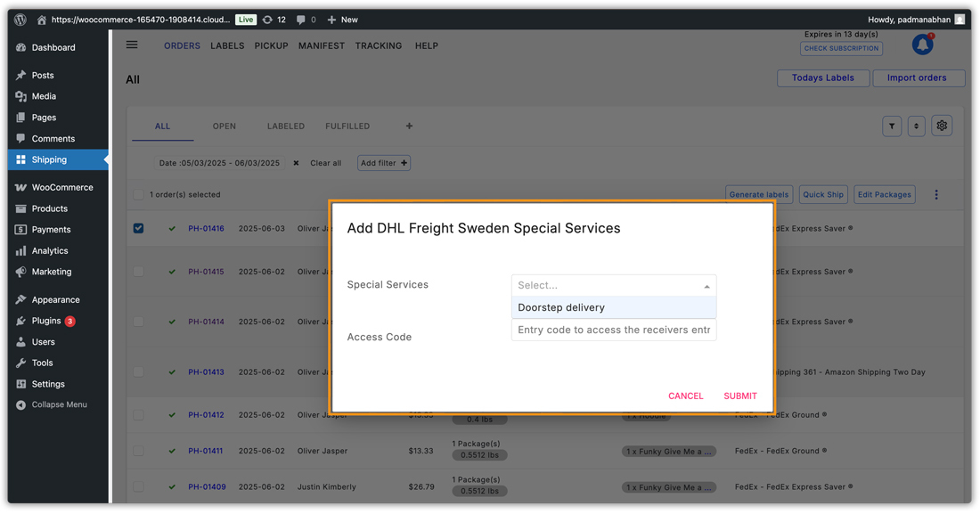Tick the checkbox for order PH-01415
This screenshot has width=980, height=514.
[138, 272]
